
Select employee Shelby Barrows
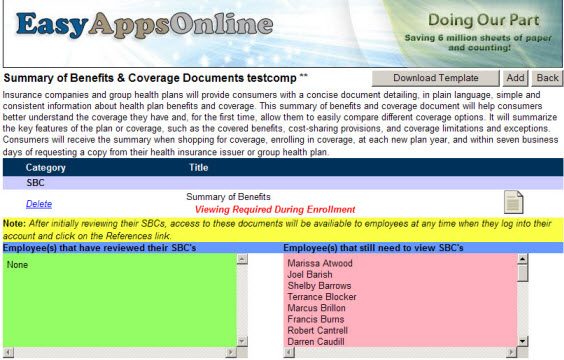319,286
